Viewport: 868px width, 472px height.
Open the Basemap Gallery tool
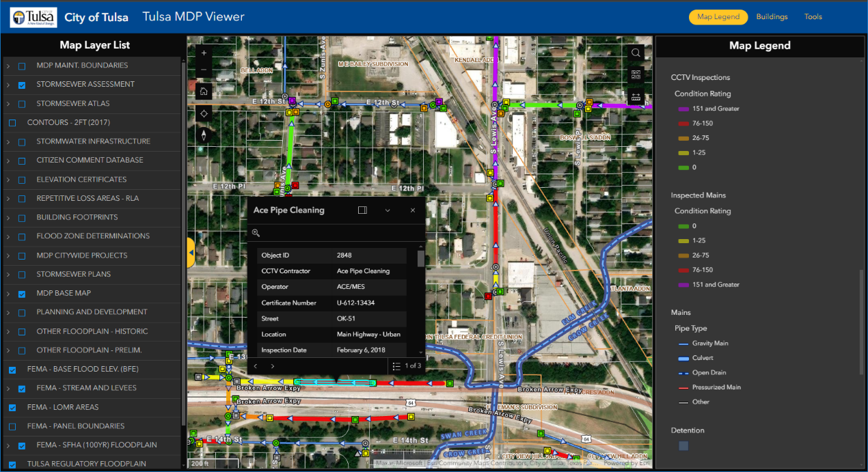coord(636,74)
